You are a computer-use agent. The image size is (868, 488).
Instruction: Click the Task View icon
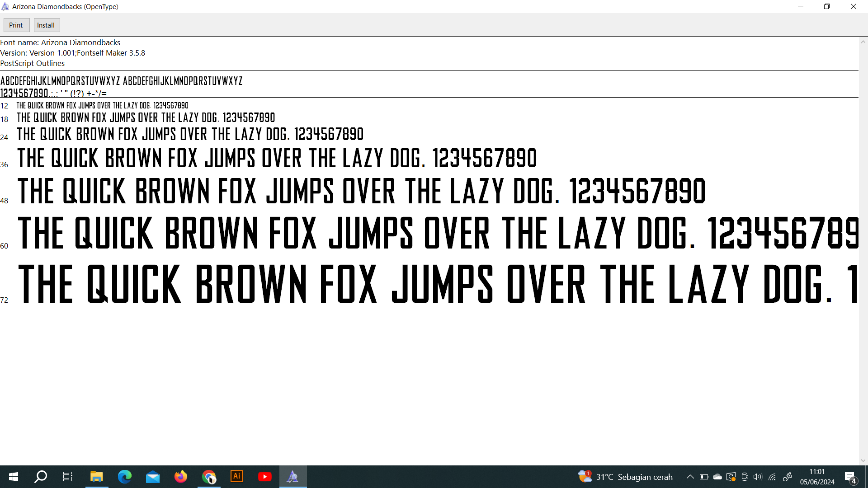point(68,477)
